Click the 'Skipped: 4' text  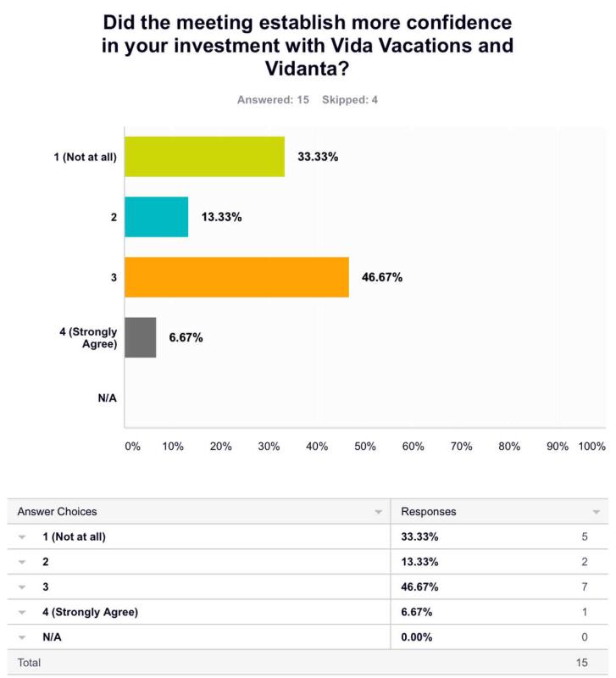(350, 99)
